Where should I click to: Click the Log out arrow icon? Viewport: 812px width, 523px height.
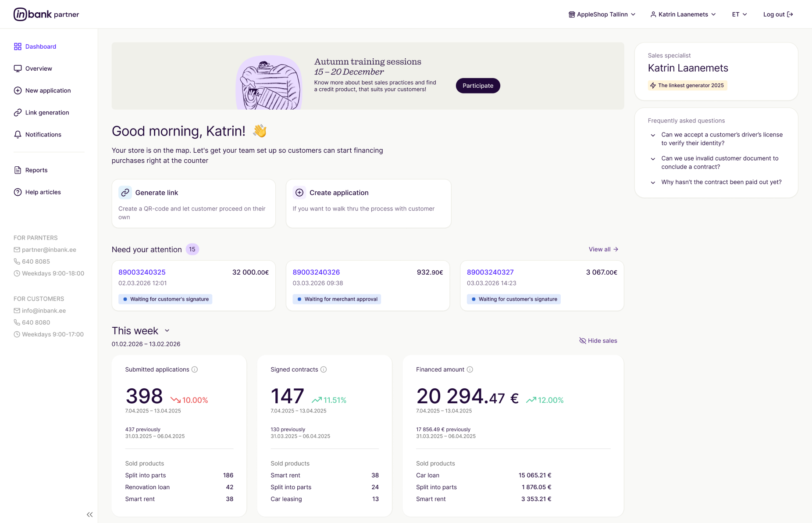pos(790,14)
